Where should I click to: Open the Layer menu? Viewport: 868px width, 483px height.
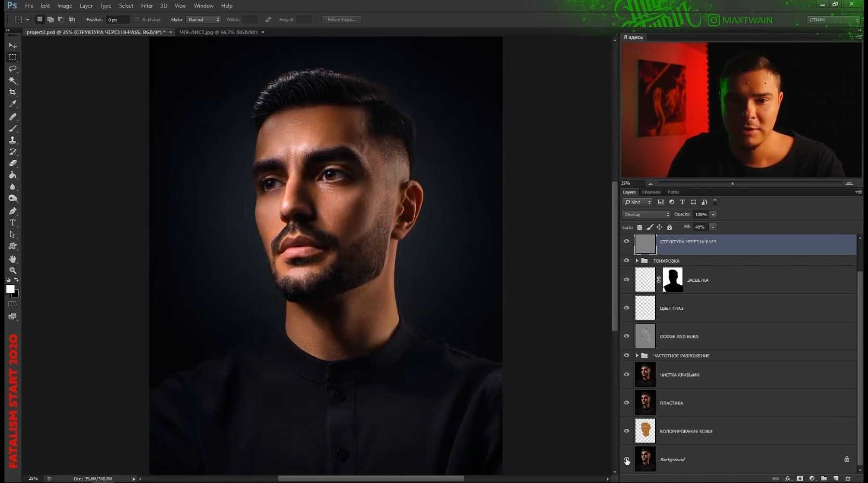(86, 6)
